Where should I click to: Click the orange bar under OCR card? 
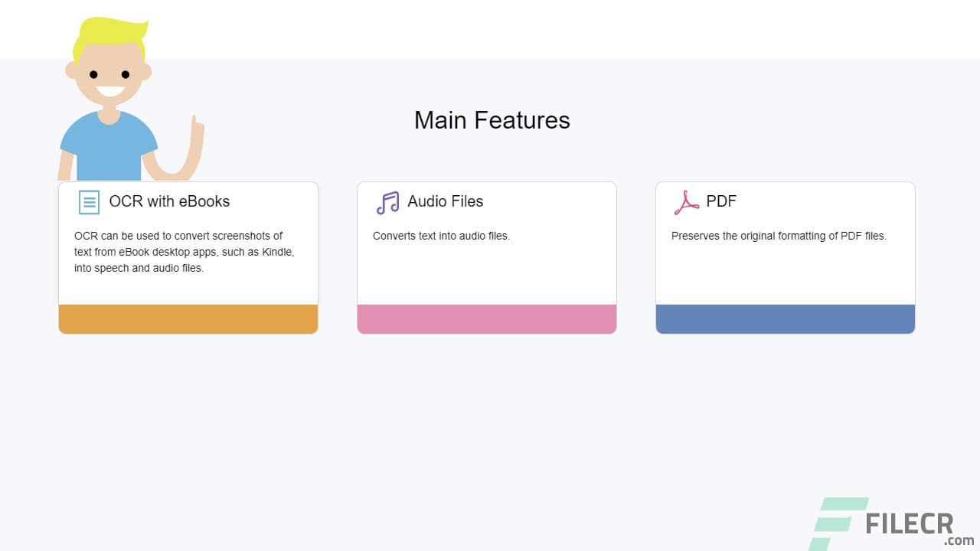[188, 318]
